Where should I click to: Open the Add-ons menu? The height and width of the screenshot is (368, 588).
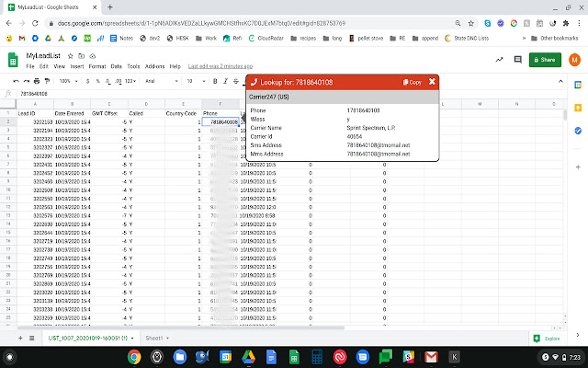155,67
